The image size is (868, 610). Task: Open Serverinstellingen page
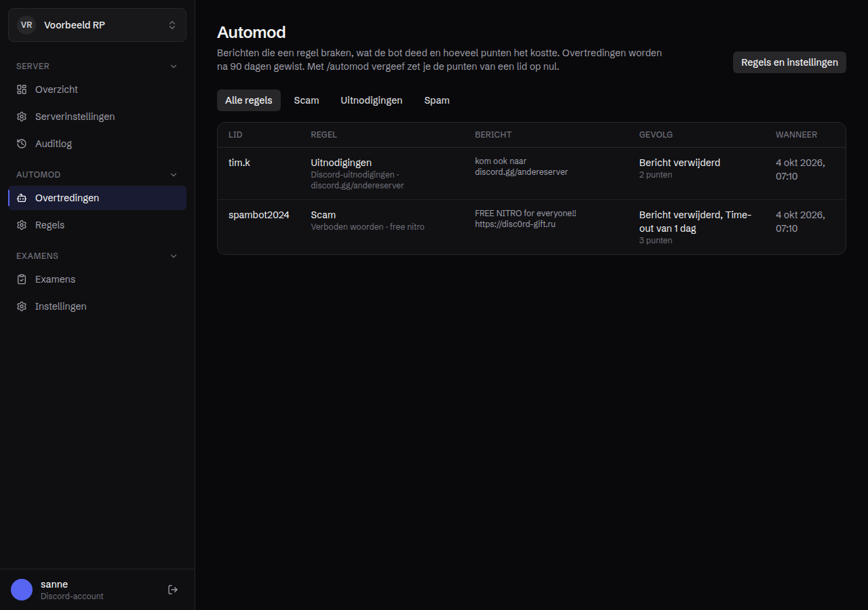click(97, 117)
